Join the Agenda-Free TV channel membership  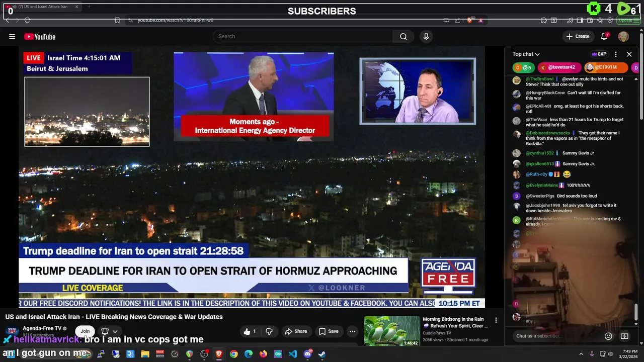[85, 331]
